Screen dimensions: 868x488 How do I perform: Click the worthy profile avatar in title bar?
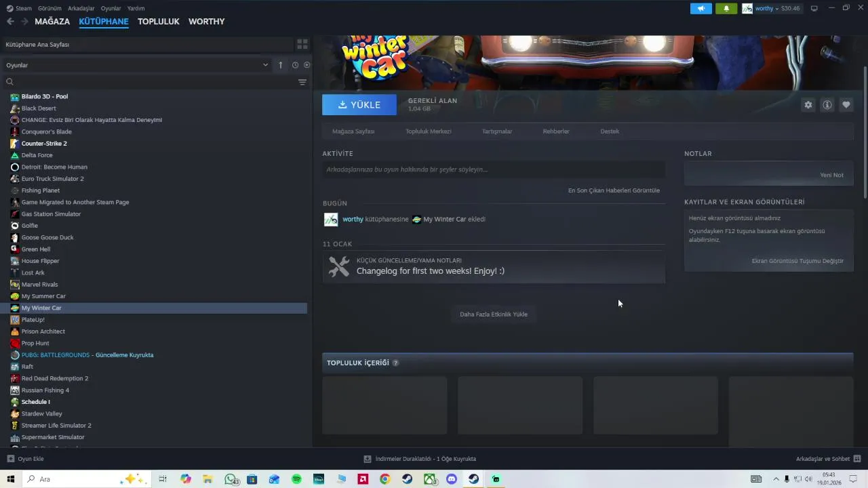(x=747, y=8)
